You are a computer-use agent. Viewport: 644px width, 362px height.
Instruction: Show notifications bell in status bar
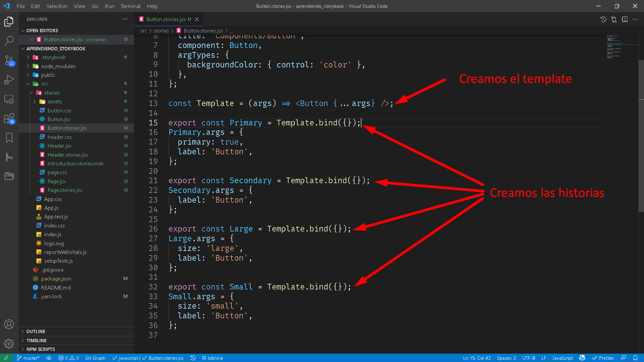tap(635, 358)
